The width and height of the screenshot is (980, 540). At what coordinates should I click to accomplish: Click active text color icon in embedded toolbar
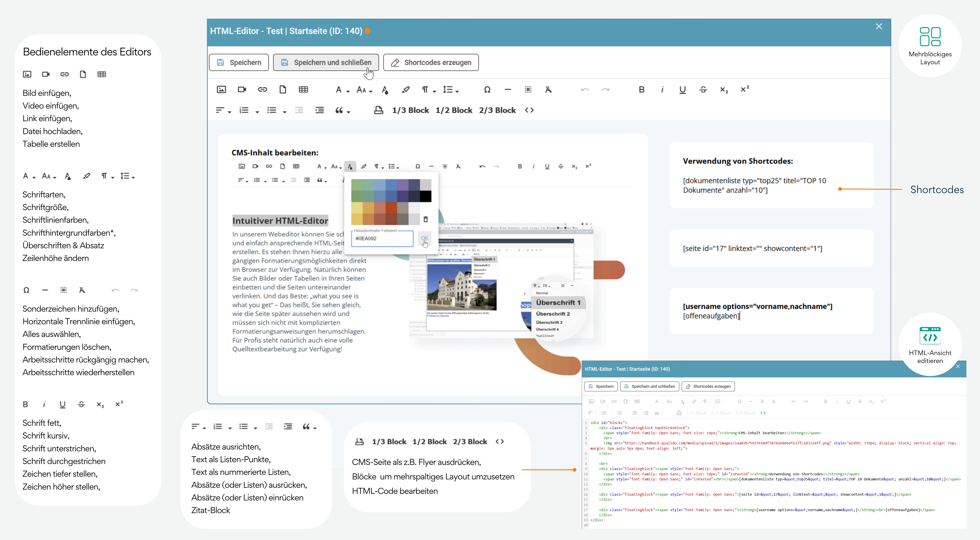(350, 166)
